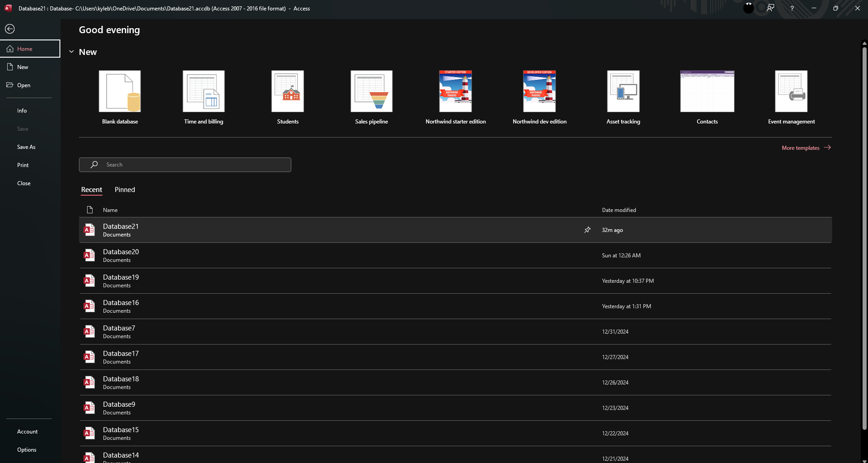Select the Students template icon
The width and height of the screenshot is (868, 463).
[x=288, y=91]
